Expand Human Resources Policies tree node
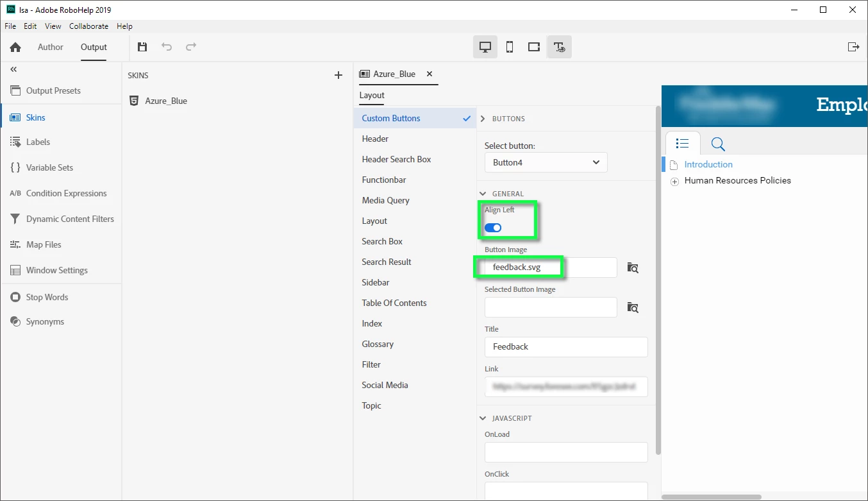 tap(674, 182)
